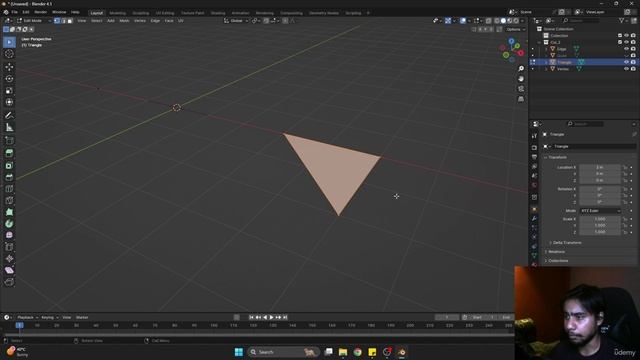Open the File menu

click(14, 12)
